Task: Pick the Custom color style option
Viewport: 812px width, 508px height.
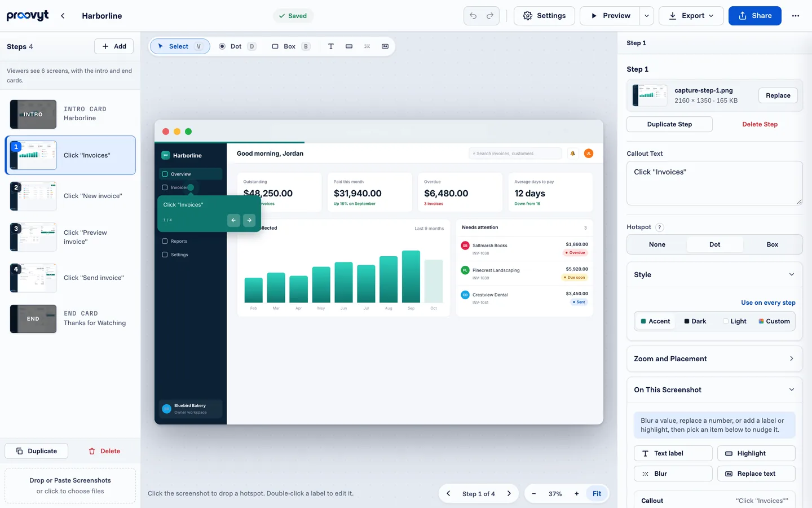Action: [x=774, y=321]
